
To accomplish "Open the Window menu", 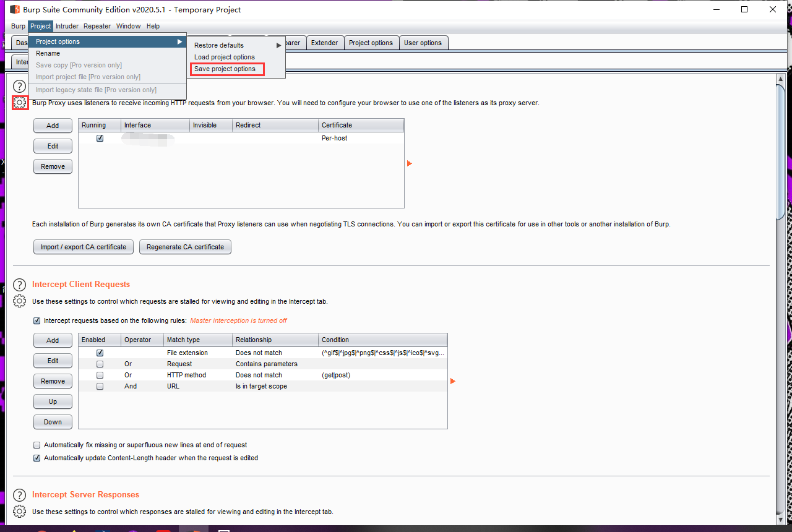I will point(129,26).
